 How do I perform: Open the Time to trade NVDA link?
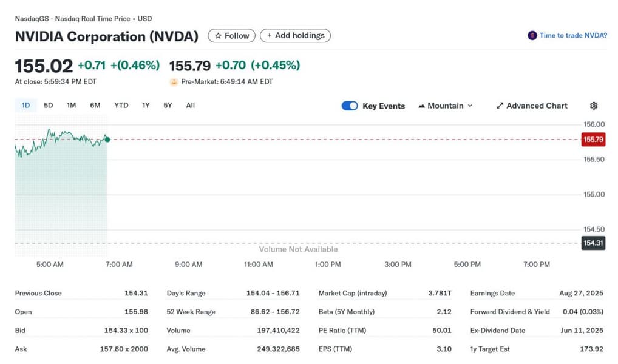(x=573, y=35)
